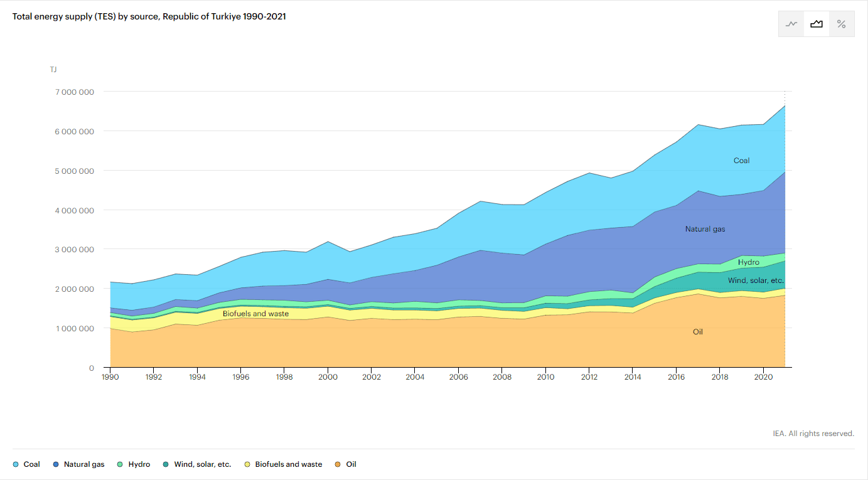Click the Oil label on chart area
Viewport: 868px width, 480px height.
pos(698,331)
